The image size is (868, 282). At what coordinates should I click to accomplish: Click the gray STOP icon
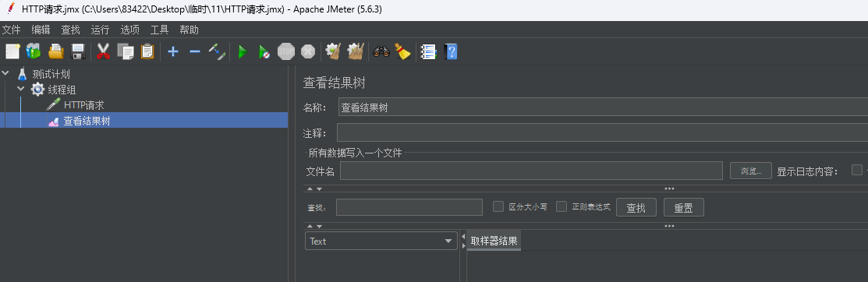286,52
